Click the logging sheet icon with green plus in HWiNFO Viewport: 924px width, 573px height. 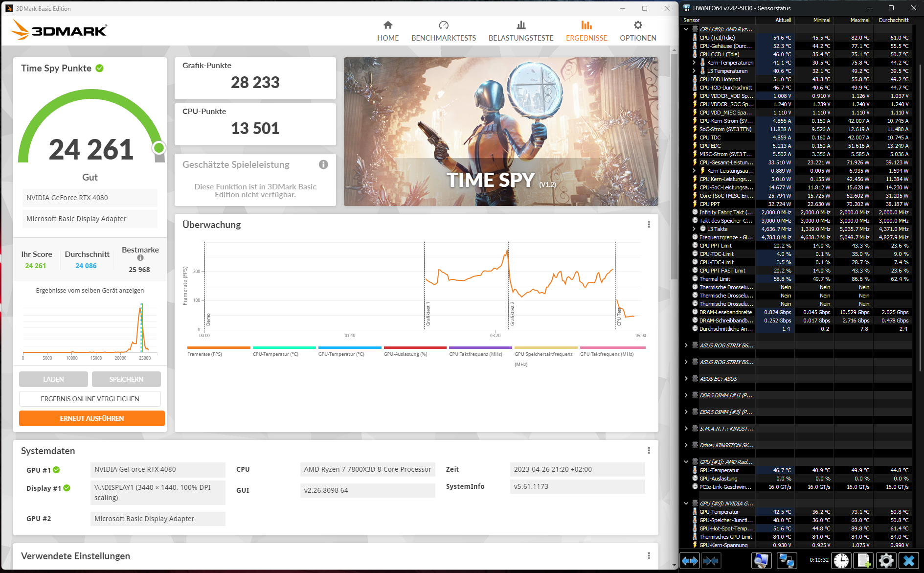pyautogui.click(x=864, y=561)
